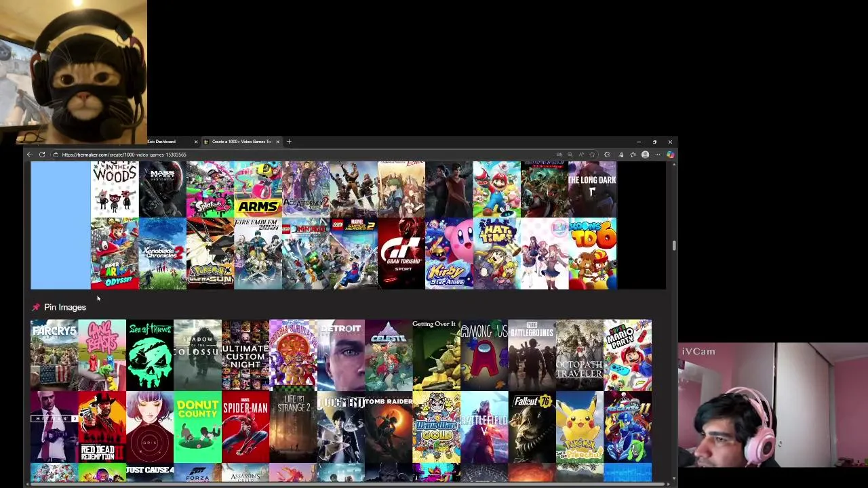This screenshot has height=488, width=868.
Task: Pick the Life is Strange 2 image
Action: click(293, 427)
